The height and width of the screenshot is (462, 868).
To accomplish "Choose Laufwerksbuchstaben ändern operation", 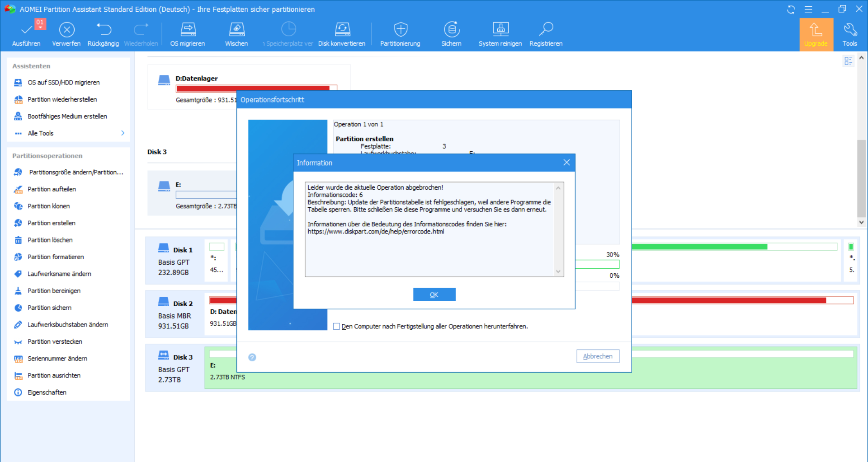I will coord(68,325).
